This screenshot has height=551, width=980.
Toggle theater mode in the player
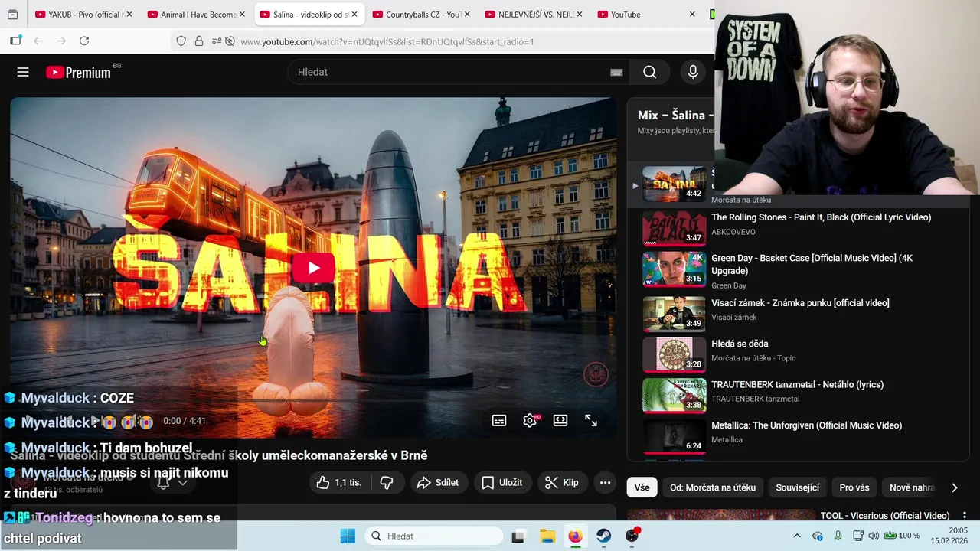pyautogui.click(x=560, y=420)
